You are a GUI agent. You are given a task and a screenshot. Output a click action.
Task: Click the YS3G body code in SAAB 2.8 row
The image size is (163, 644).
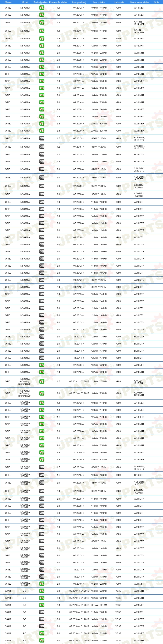(119, 605)
